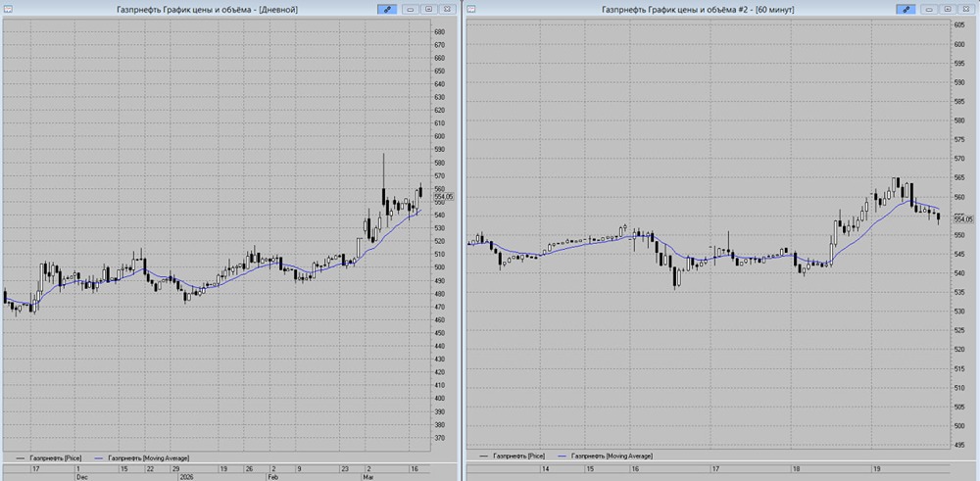Select the Газпрнефть [Moving Average] legend in the Дневной window
This screenshot has height=481, width=980.
pos(142,457)
